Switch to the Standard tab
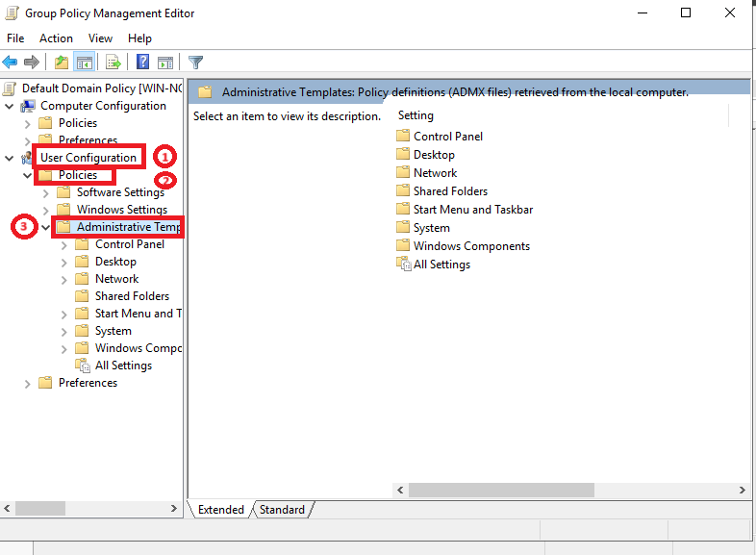The height and width of the screenshot is (555, 756). 282,510
